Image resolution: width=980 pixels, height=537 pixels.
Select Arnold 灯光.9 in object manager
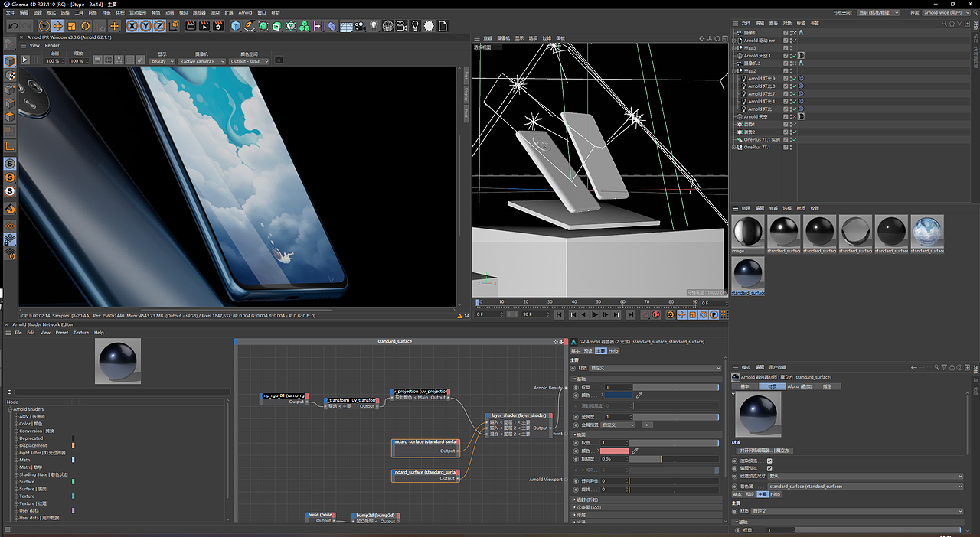pyautogui.click(x=762, y=79)
